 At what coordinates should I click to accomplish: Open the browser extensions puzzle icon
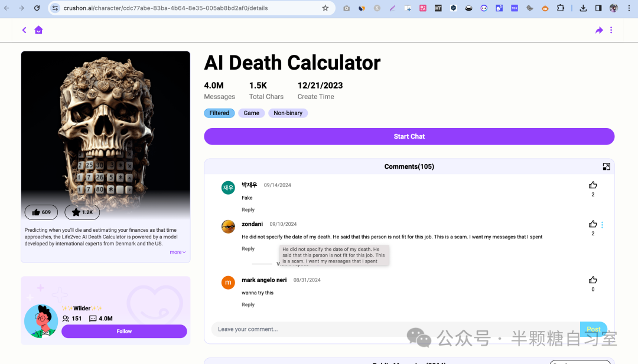(x=560, y=8)
